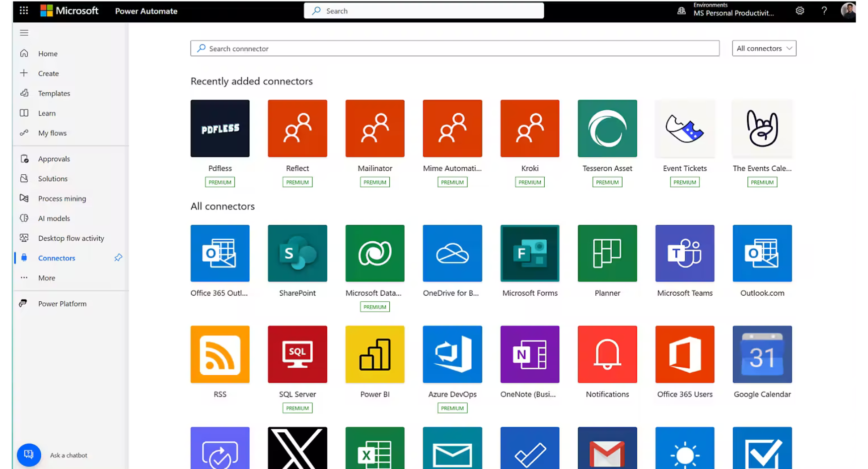The height and width of the screenshot is (469, 868).
Task: Select the RSS connector
Action: coord(220,354)
